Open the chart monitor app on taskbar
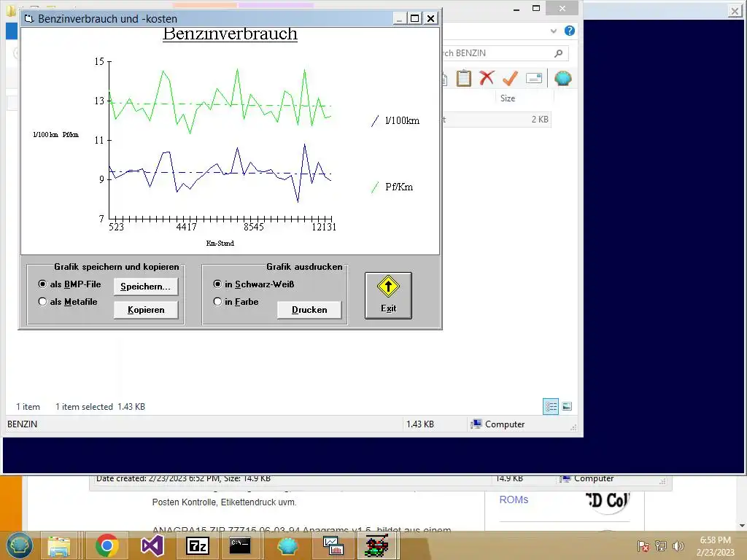 point(333,545)
